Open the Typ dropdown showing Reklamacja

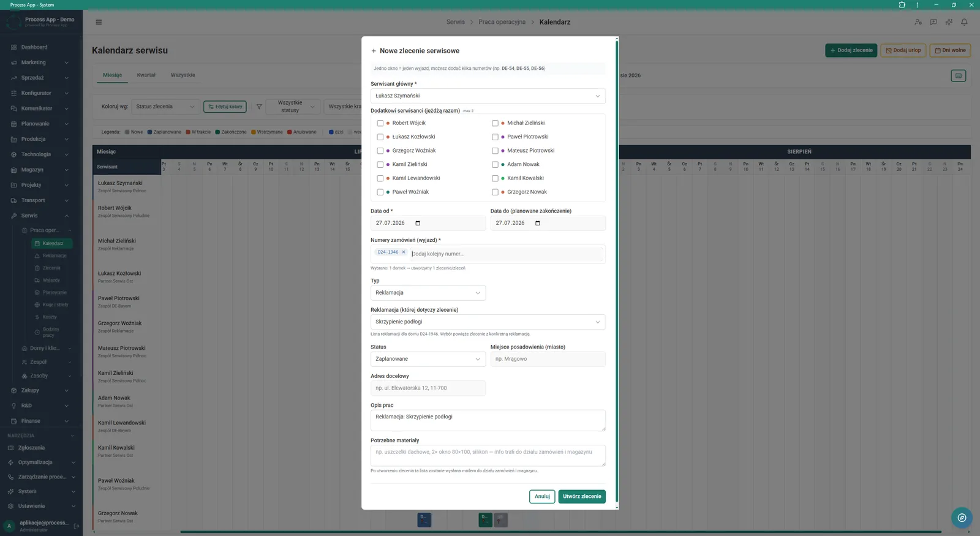[428, 293]
